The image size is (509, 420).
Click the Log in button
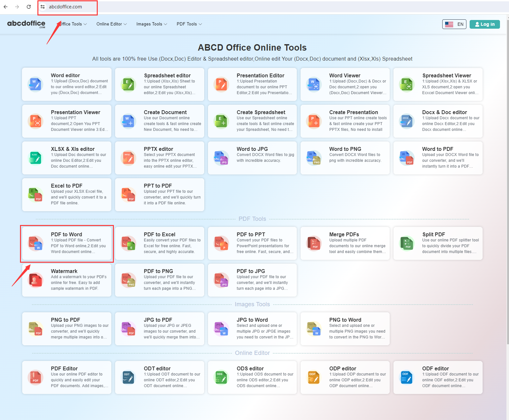[485, 24]
